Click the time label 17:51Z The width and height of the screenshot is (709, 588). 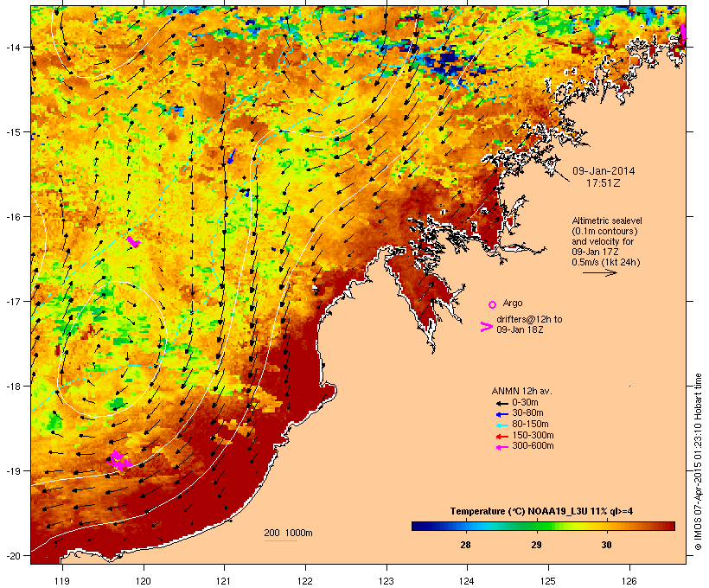pyautogui.click(x=603, y=183)
